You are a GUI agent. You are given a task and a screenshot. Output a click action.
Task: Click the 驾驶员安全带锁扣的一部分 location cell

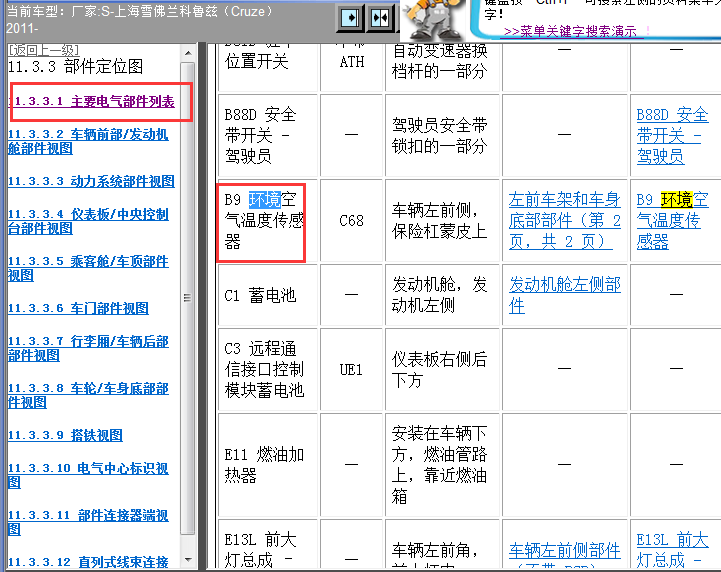(x=443, y=136)
